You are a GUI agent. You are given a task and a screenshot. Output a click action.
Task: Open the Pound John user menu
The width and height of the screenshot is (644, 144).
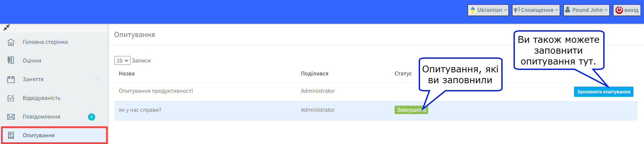coord(586,10)
